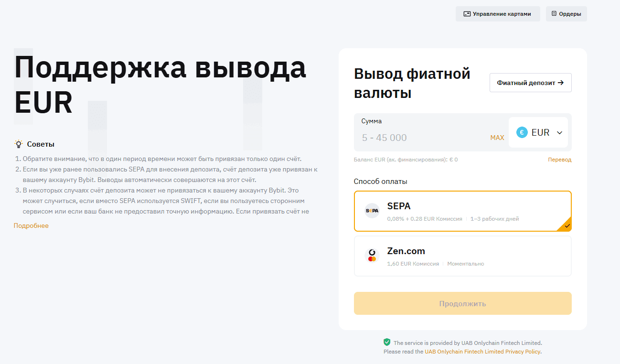
Task: Click the arrow icon in Фиатный депозит
Action: 561,83
